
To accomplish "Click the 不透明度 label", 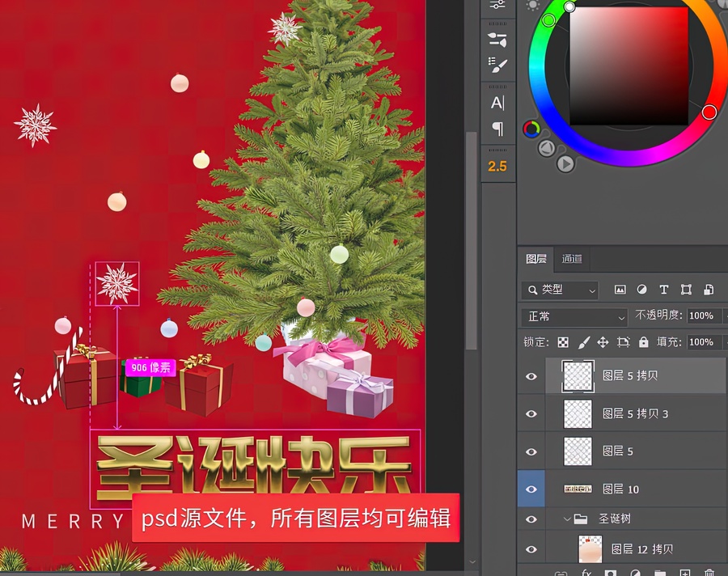I will [x=658, y=316].
